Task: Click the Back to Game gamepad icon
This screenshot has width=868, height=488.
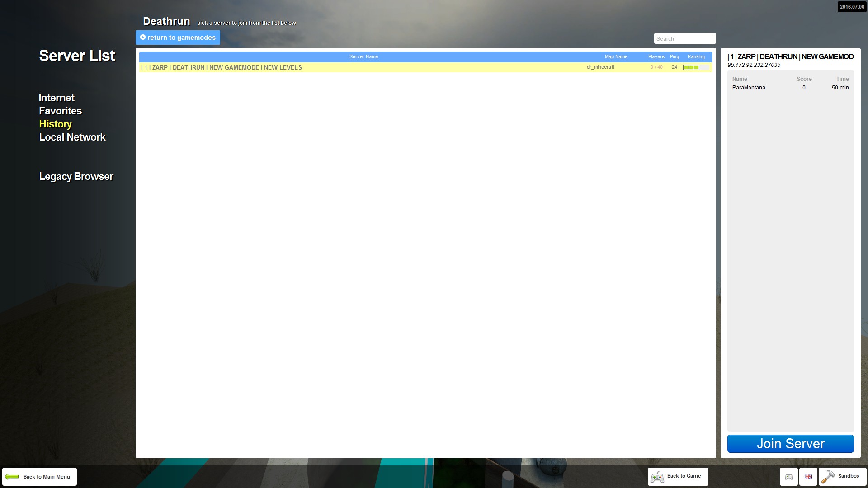Action: point(657,477)
